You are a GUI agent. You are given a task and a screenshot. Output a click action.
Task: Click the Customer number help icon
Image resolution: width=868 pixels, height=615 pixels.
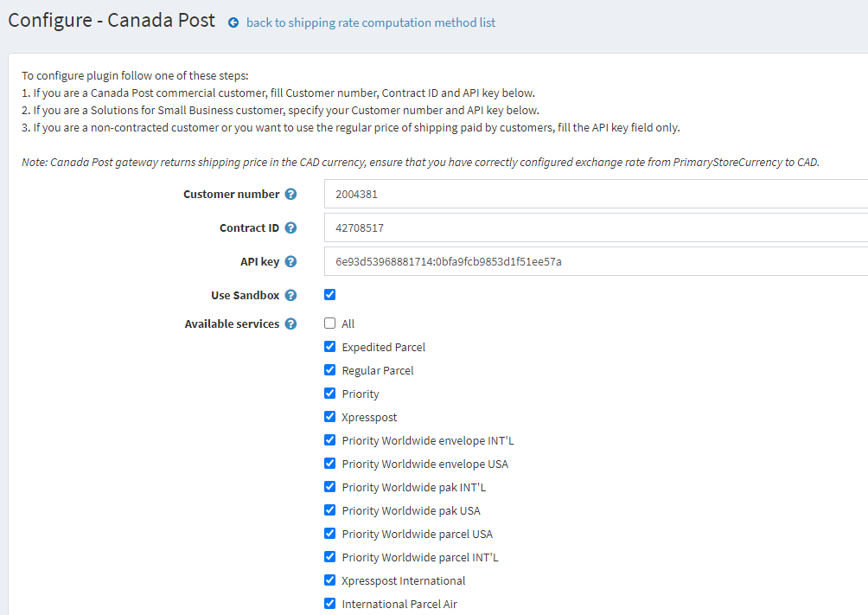[290, 194]
